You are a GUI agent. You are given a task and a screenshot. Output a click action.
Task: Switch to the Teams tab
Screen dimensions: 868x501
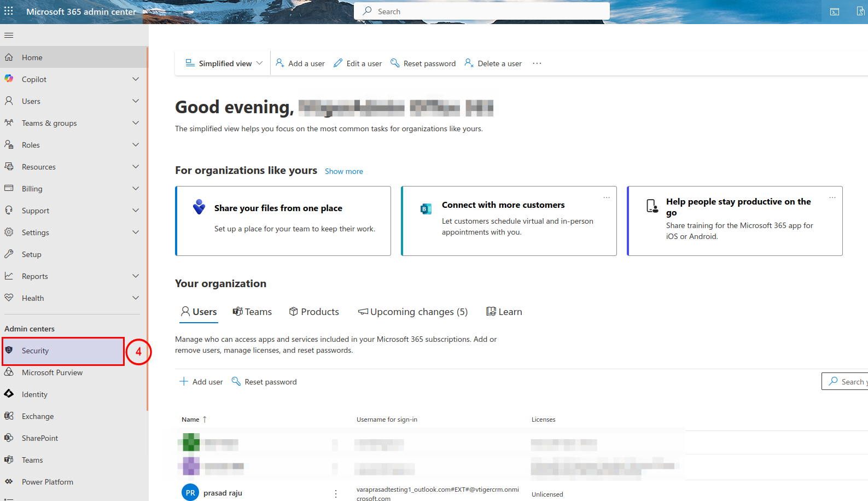[x=252, y=312]
